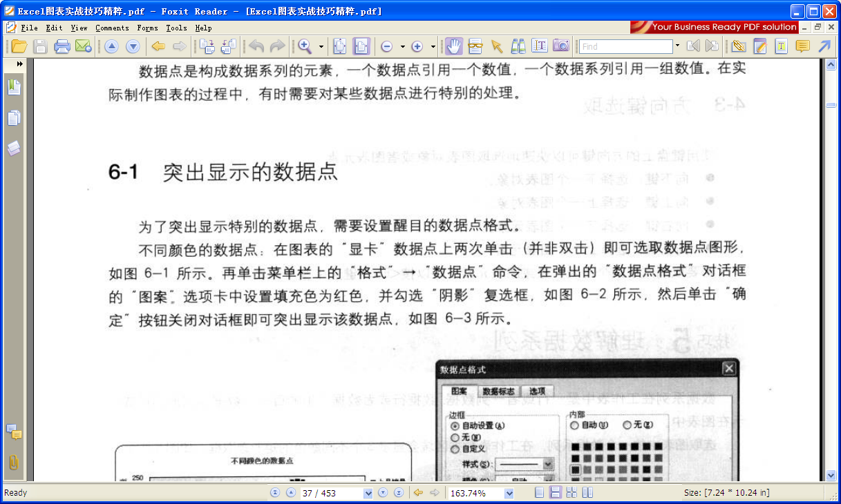Viewport: 841px width, 504px height.
Task: Open the Edit menu
Action: (54, 28)
